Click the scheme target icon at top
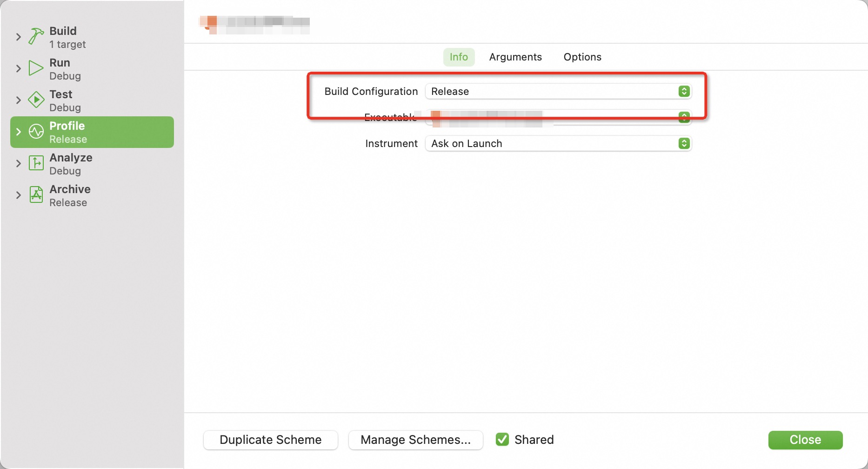 tap(212, 23)
